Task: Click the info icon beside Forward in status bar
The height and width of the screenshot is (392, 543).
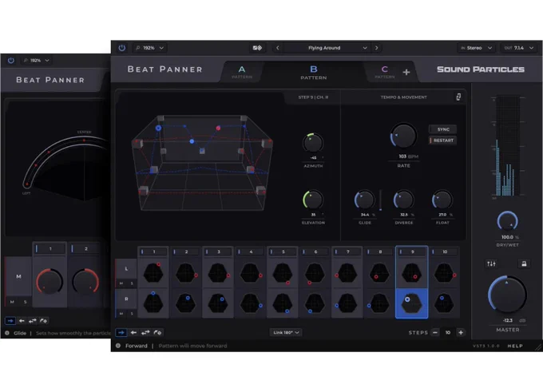Action: (118, 346)
